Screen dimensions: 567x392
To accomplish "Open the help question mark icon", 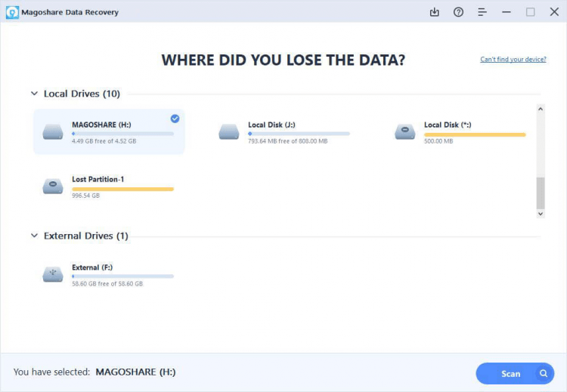I will [458, 12].
